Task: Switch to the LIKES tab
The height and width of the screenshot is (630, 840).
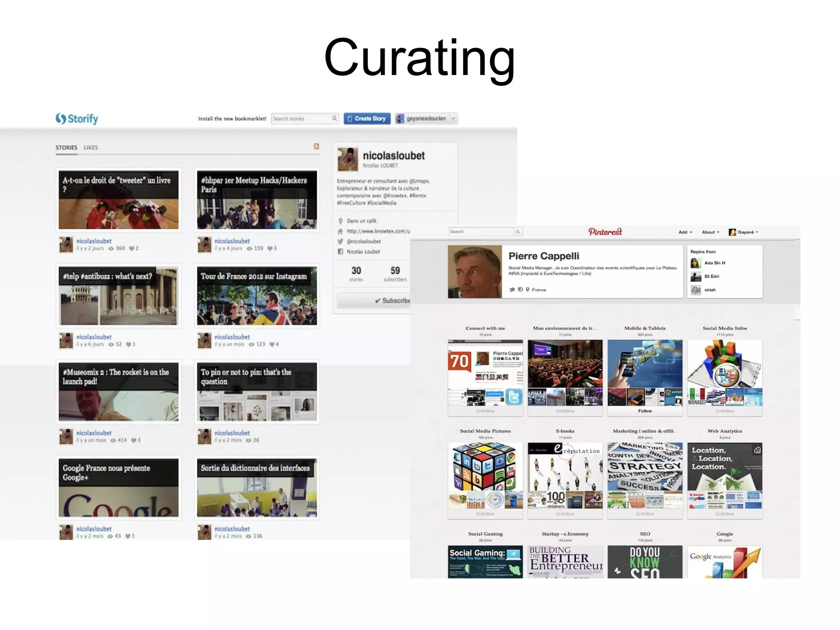Action: 91,147
